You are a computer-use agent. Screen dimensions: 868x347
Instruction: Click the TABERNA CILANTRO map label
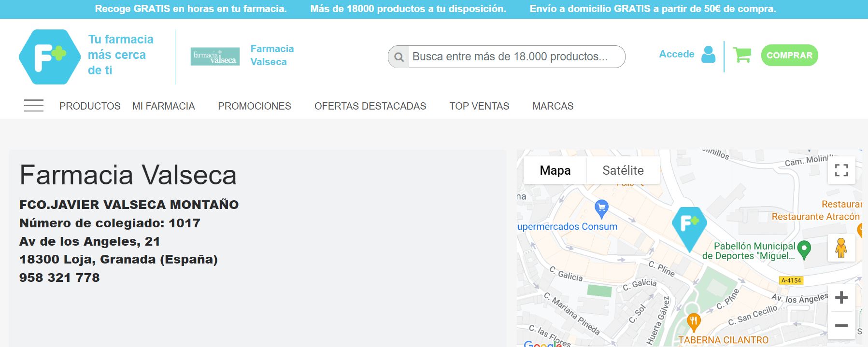point(723,340)
